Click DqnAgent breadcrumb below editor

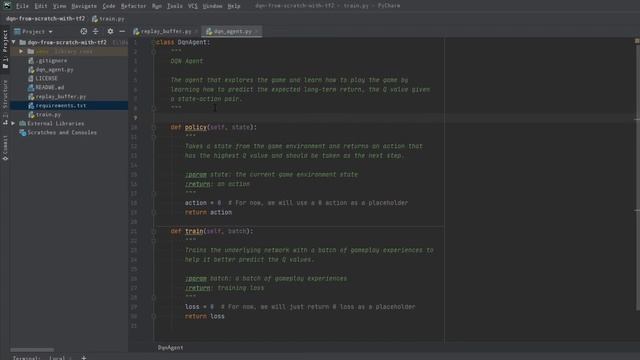[x=171, y=348]
